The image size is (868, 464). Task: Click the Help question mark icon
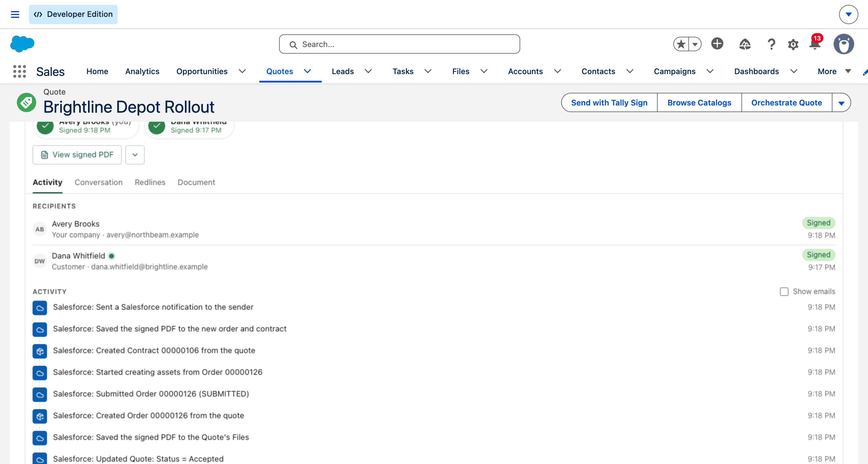coord(771,44)
